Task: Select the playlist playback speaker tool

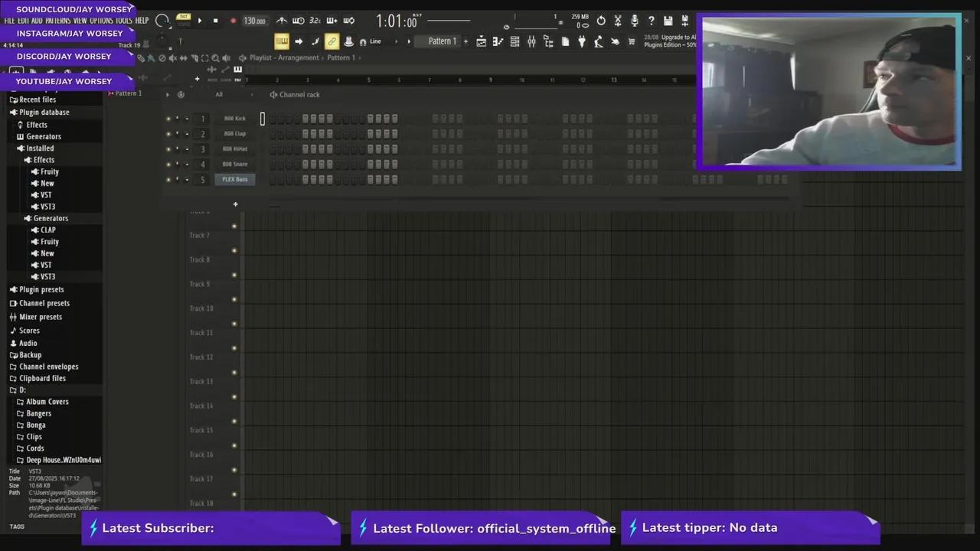Action: [x=227, y=58]
